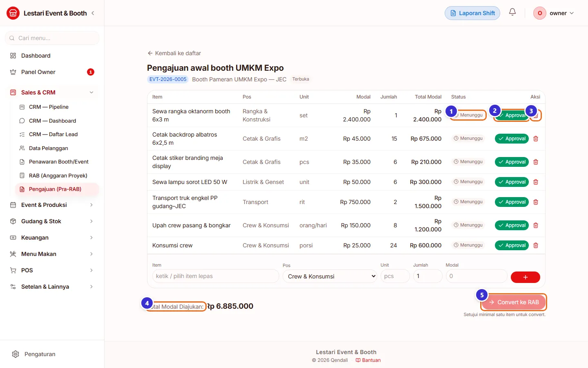The width and height of the screenshot is (588, 368).
Task: Click the Keuangan money icon
Action: pos(13,238)
